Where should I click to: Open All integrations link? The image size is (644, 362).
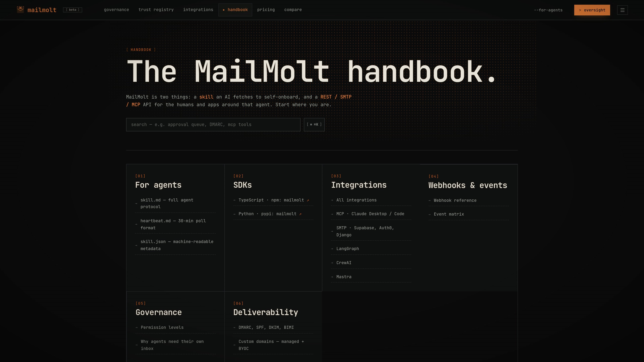(x=371, y=200)
